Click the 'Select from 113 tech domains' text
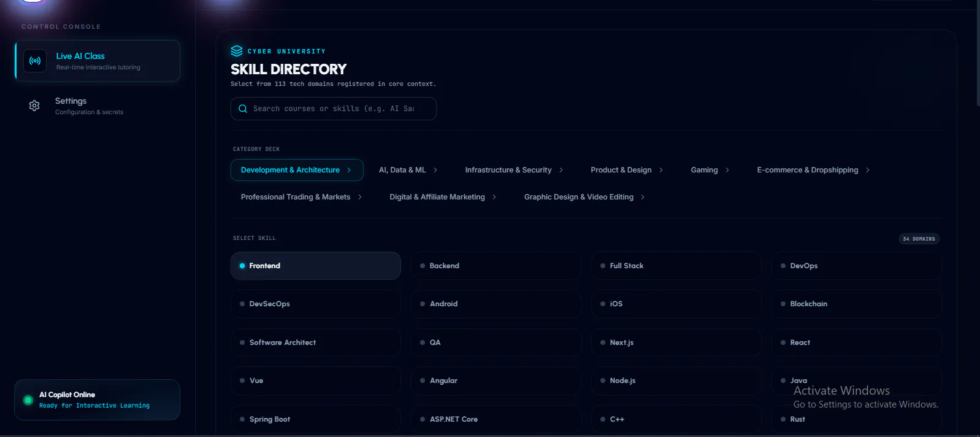980x437 pixels. [x=333, y=84]
